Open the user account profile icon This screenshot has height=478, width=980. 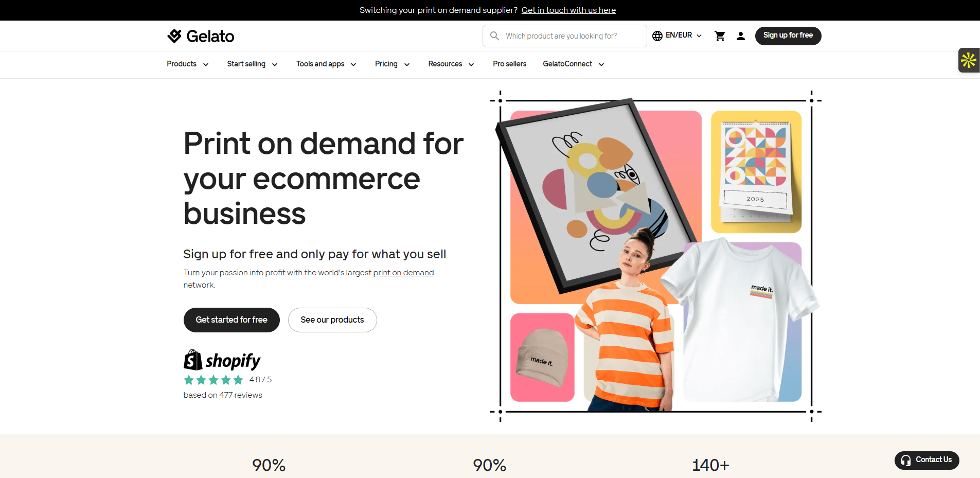click(741, 36)
